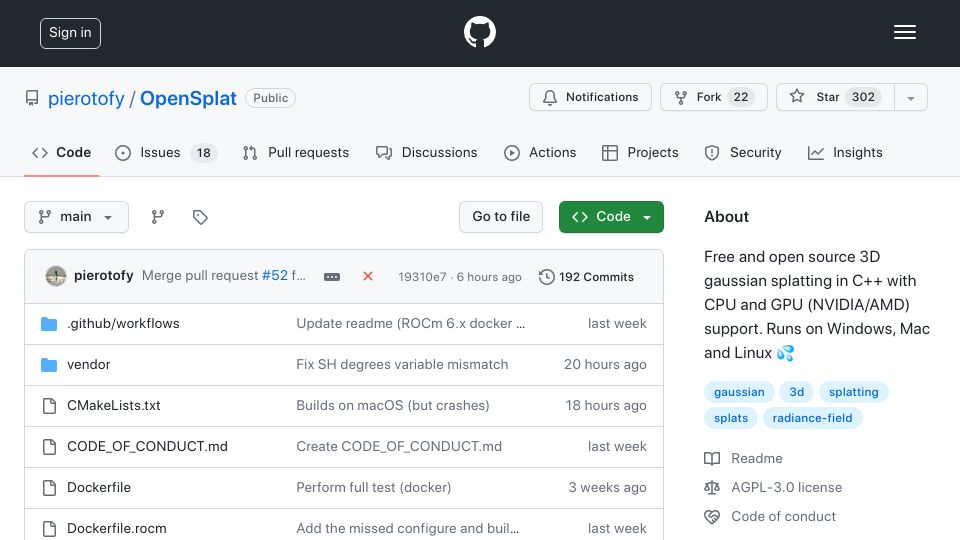This screenshot has height=540, width=960.
Task: Click the 22 forks count badge
Action: (x=741, y=97)
